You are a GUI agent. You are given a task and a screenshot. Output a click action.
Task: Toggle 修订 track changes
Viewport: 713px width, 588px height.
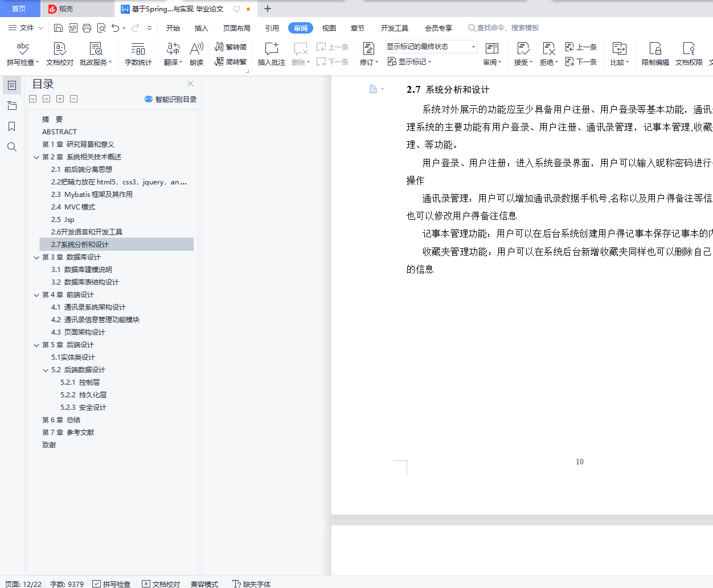click(x=368, y=54)
